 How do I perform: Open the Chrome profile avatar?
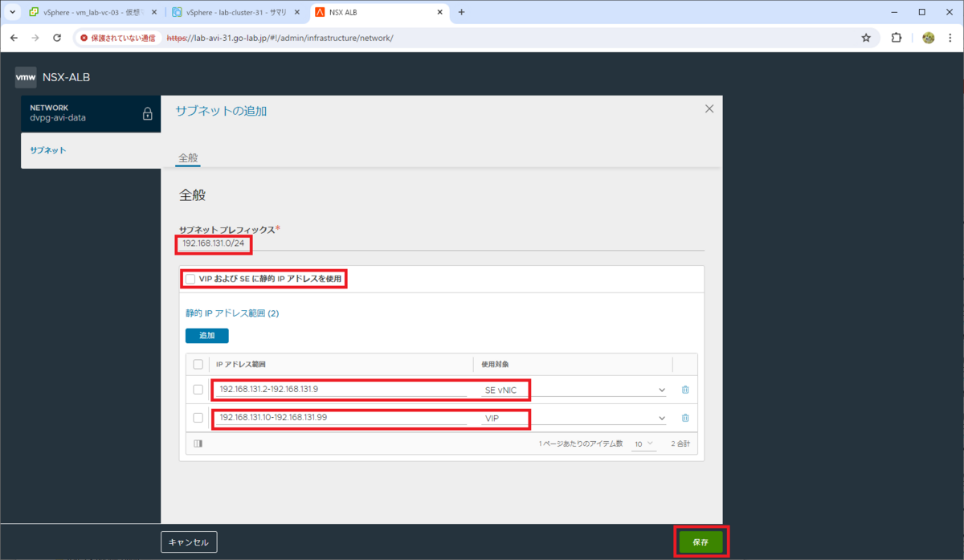pyautogui.click(x=928, y=38)
